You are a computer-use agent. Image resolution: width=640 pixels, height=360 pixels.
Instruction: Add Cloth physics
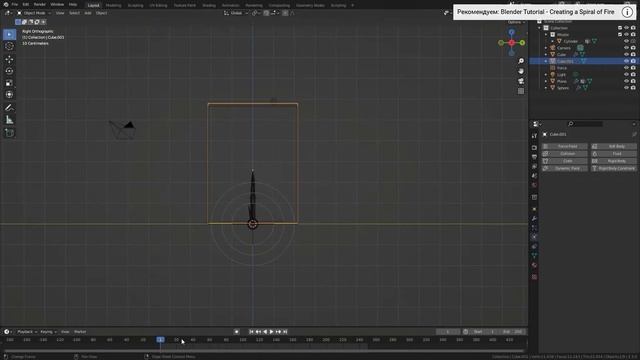click(565, 161)
